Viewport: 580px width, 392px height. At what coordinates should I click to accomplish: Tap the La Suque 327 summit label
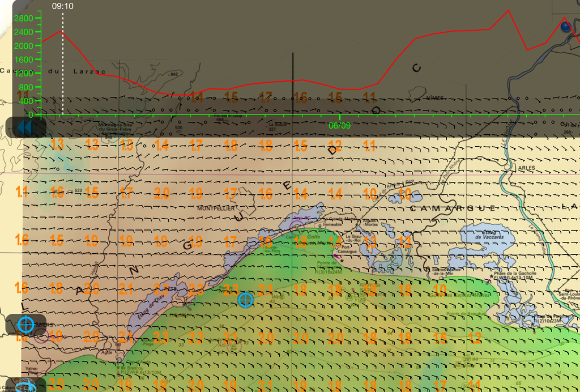pyautogui.click(x=278, y=126)
